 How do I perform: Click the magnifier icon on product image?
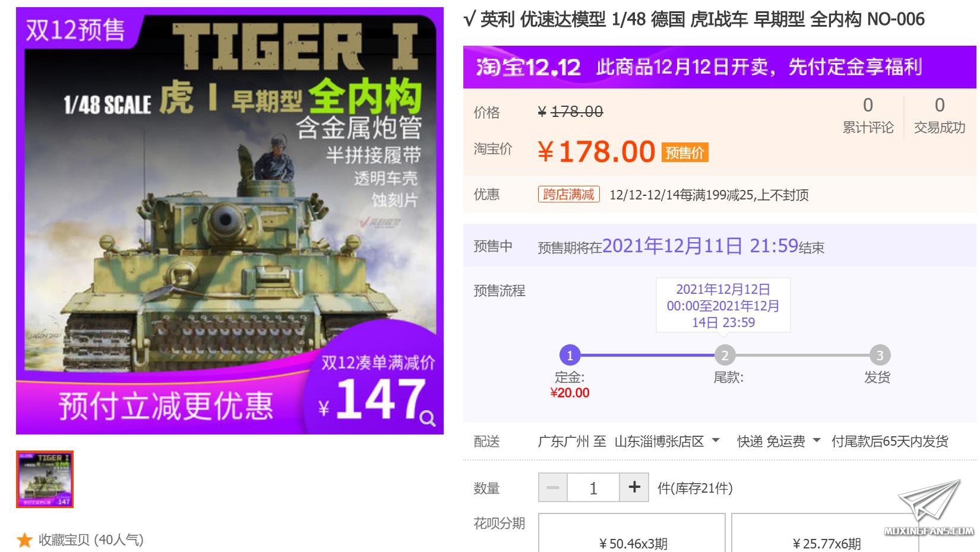(x=428, y=418)
